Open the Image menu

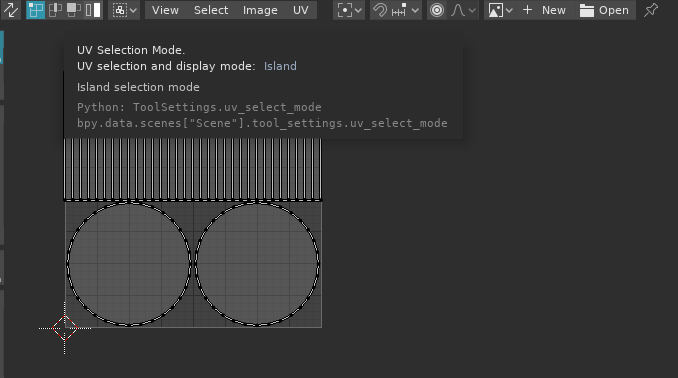(x=260, y=10)
